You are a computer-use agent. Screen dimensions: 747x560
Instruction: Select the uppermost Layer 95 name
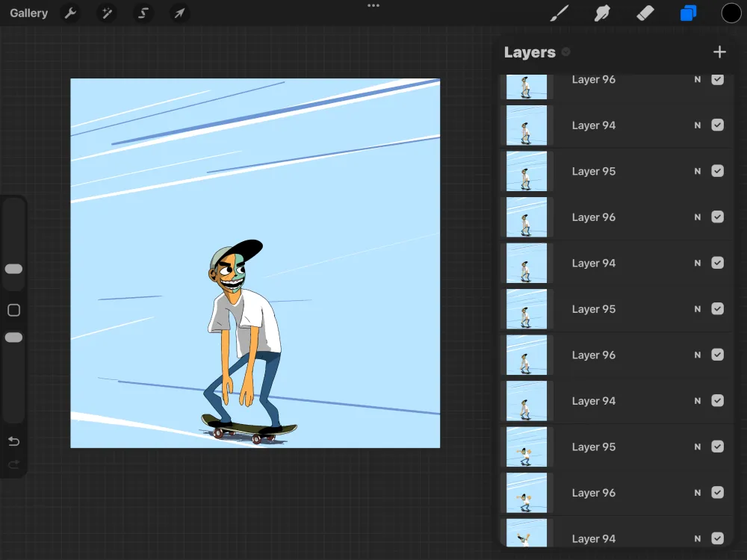[x=594, y=172]
